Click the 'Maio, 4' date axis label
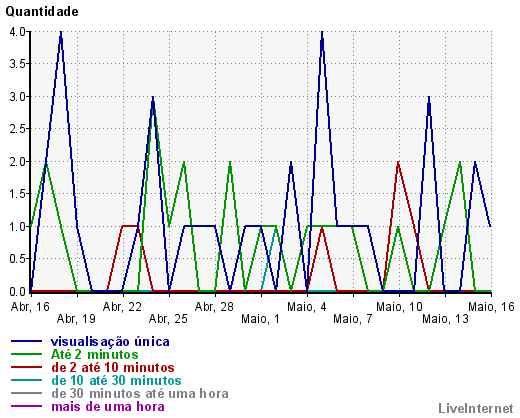520x418 pixels. 307,307
